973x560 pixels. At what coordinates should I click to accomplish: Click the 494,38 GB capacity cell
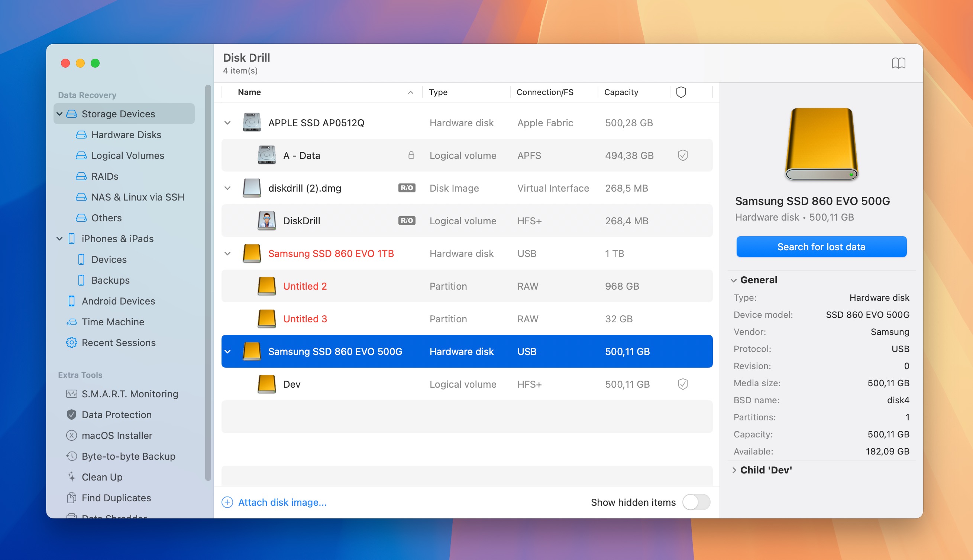[629, 155]
